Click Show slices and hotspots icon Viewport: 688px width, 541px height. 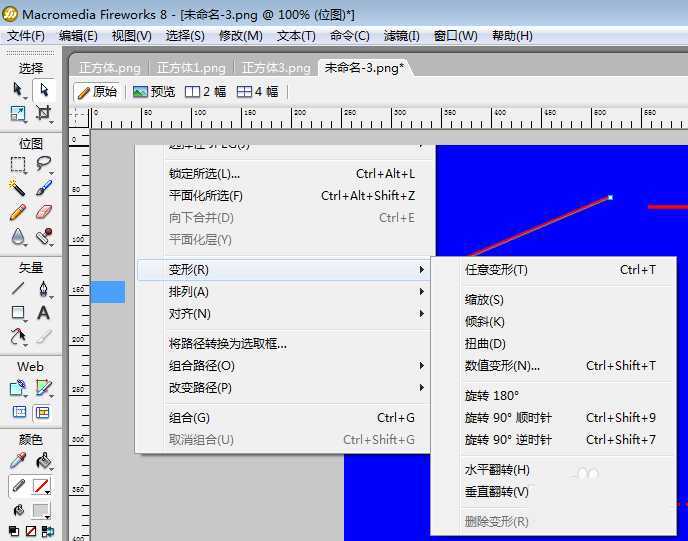pos(43,412)
